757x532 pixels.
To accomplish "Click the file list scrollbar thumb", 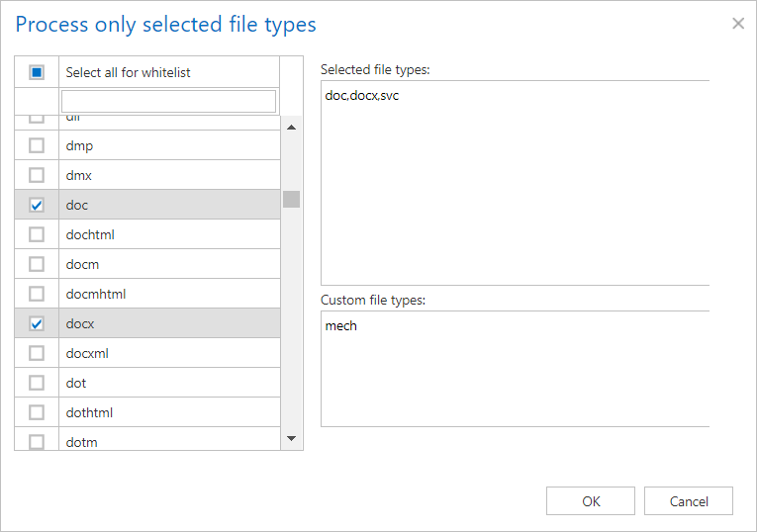I will (x=291, y=199).
